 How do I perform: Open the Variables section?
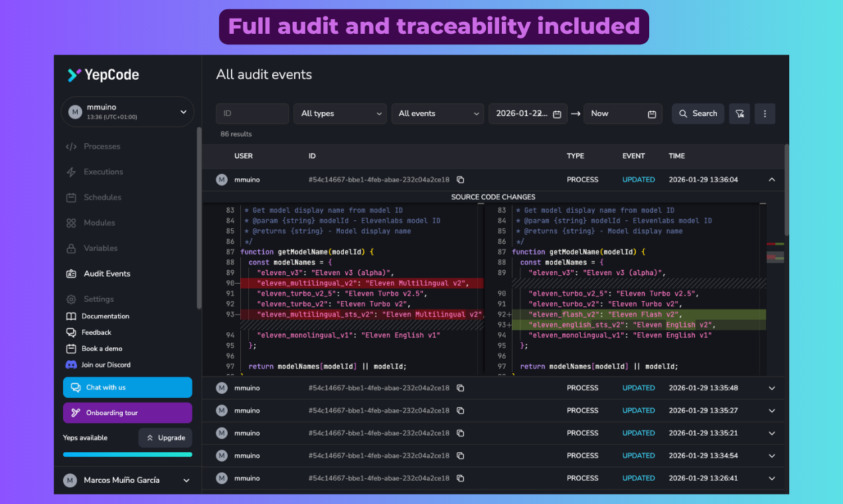(x=99, y=248)
